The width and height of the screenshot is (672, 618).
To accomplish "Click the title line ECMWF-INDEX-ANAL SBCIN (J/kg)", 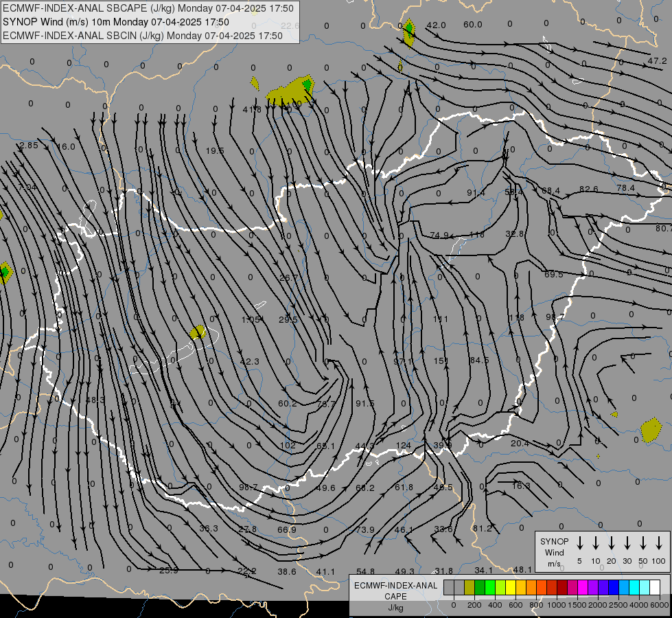I will coord(143,36).
